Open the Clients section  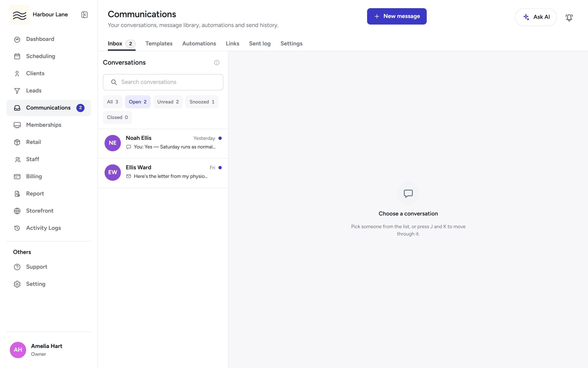[49, 74]
